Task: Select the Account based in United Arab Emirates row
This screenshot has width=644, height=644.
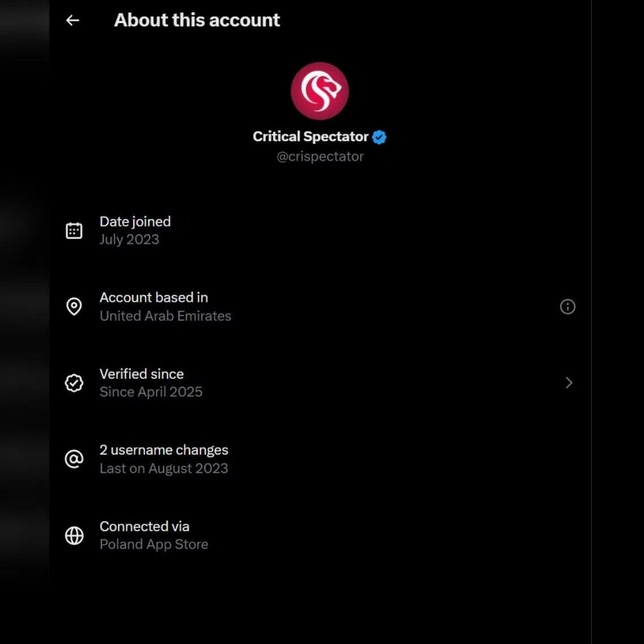Action: click(226, 306)
